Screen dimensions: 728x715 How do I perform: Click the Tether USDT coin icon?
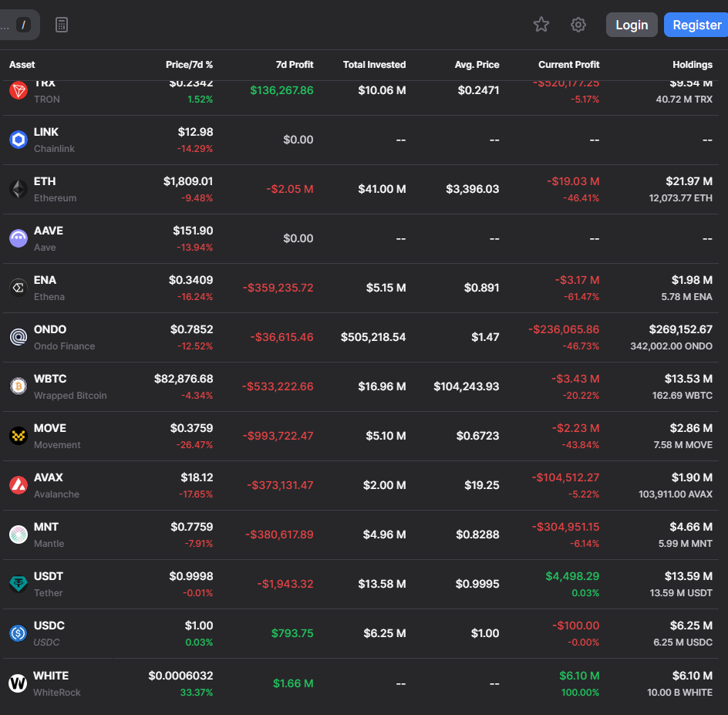pos(19,584)
